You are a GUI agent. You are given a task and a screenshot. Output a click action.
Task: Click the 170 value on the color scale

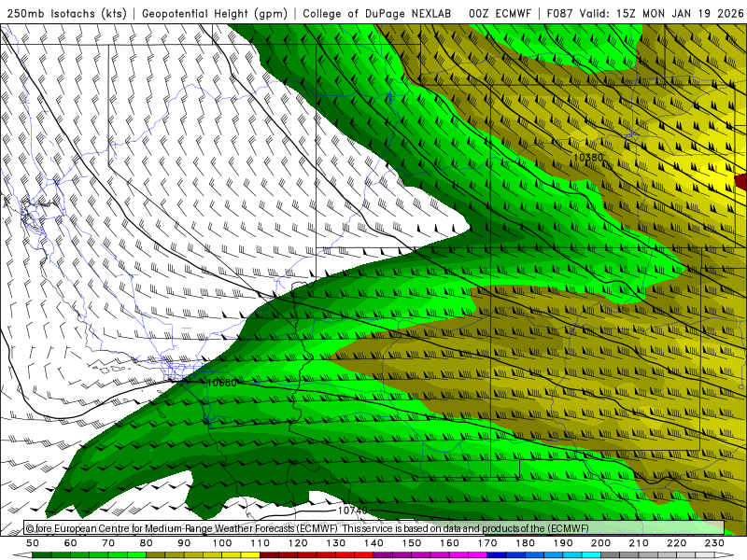tap(487, 543)
